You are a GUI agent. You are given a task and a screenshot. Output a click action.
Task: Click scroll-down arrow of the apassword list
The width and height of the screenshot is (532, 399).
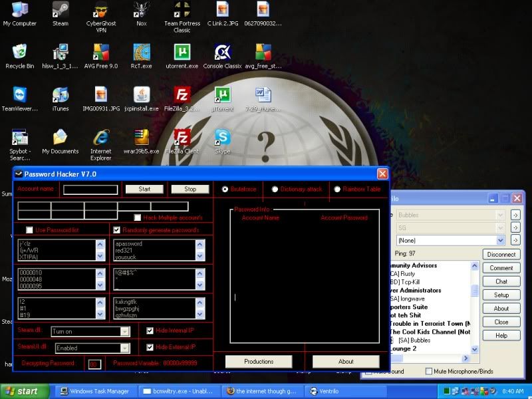(200, 256)
